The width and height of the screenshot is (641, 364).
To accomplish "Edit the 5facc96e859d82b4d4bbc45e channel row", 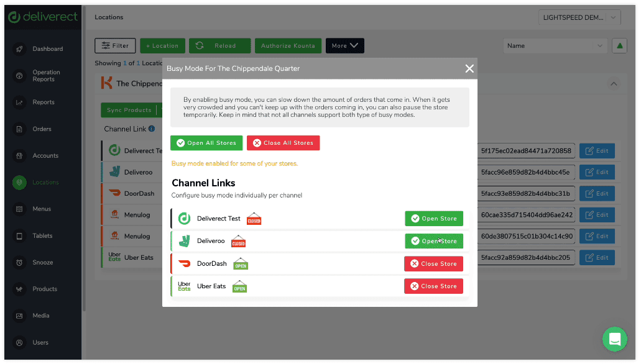I will 597,173.
